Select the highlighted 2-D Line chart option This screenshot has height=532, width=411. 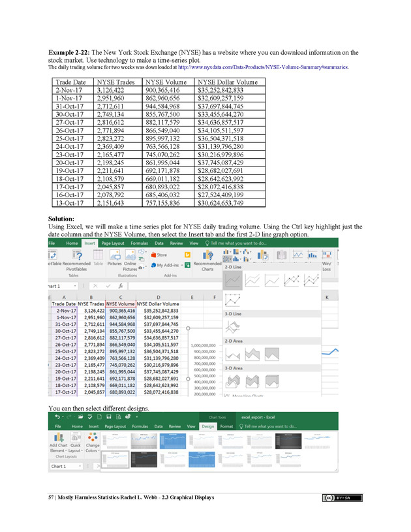233,281
